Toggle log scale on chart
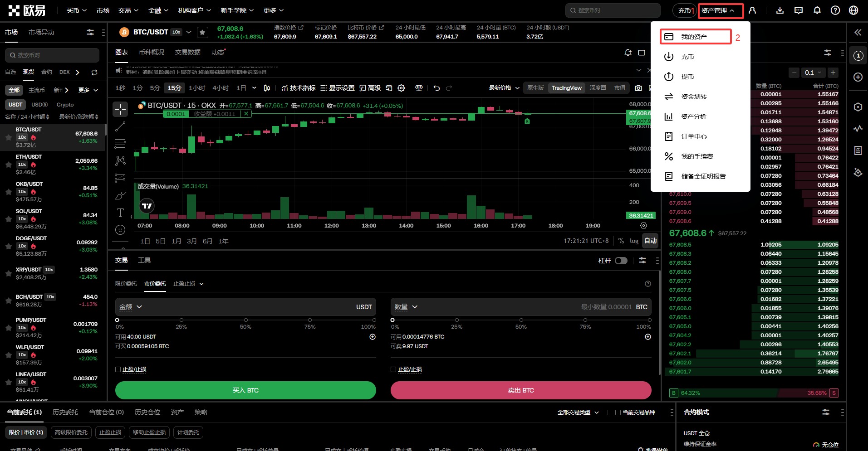This screenshot has height=451, width=868. (x=634, y=241)
